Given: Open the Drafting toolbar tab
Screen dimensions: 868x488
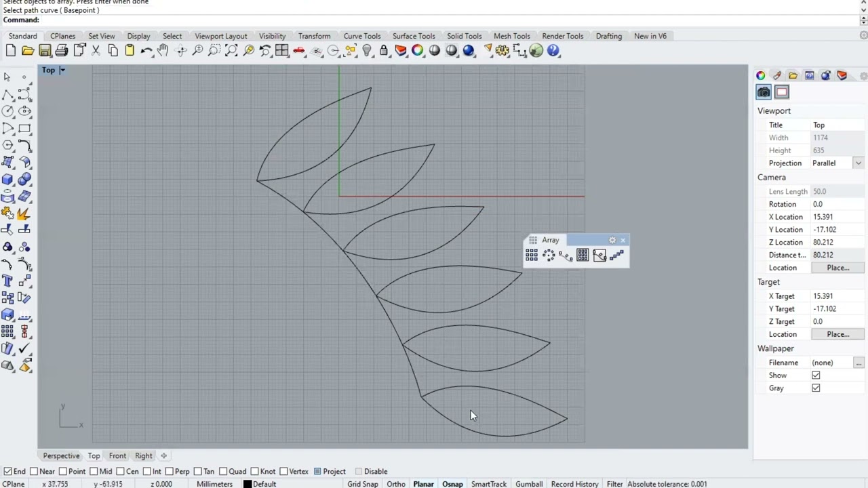Looking at the screenshot, I should [x=609, y=36].
